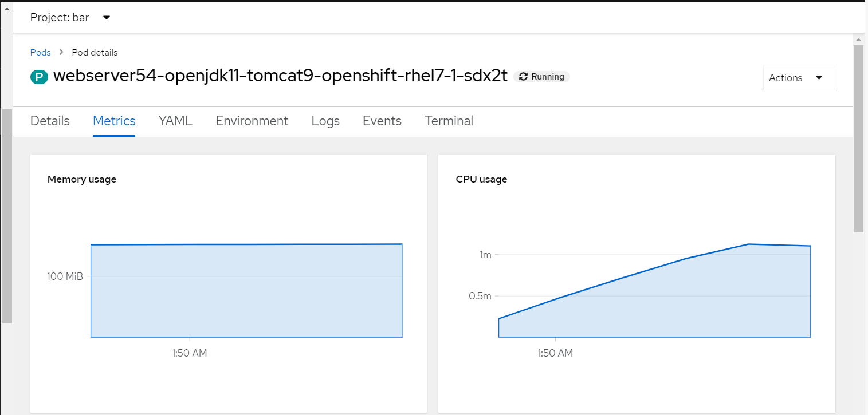The image size is (868, 415).
Task: Click the Pods breadcrumb link
Action: point(40,52)
